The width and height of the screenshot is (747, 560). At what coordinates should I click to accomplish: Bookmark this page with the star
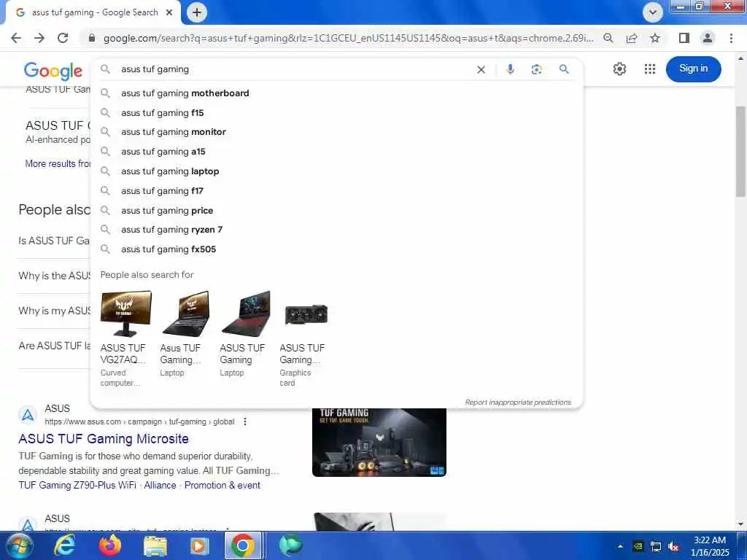coord(655,38)
